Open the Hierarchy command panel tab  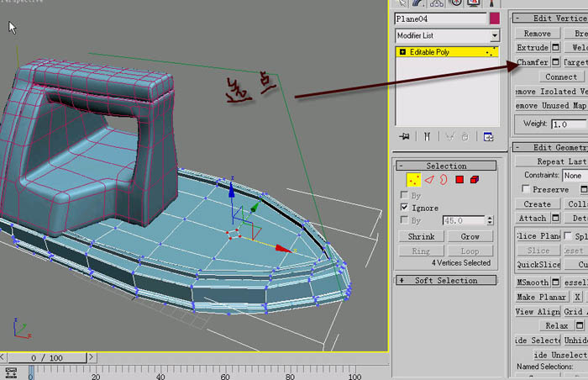(437, 3)
